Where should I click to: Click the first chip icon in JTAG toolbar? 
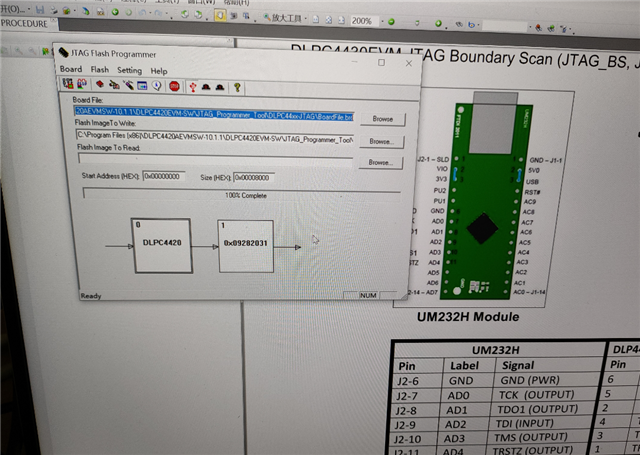pyautogui.click(x=68, y=83)
